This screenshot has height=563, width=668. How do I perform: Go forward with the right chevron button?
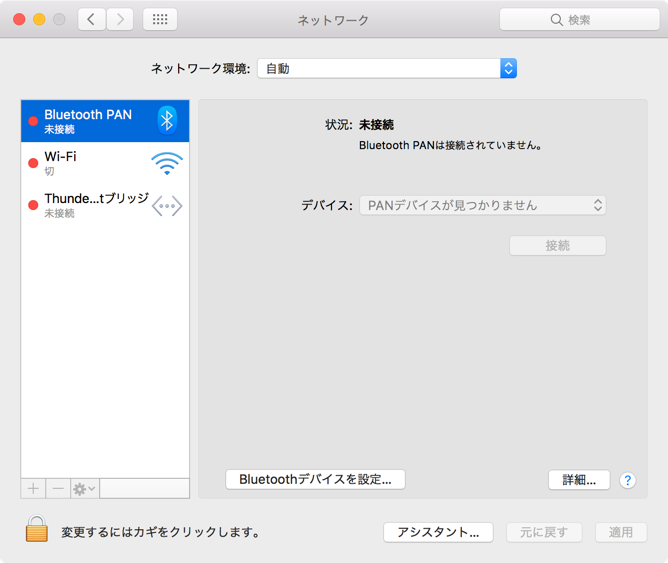click(x=120, y=20)
